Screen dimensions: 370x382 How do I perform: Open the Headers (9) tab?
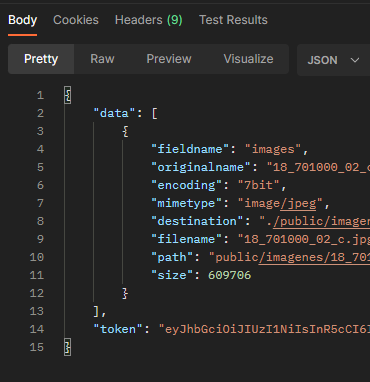[149, 20]
